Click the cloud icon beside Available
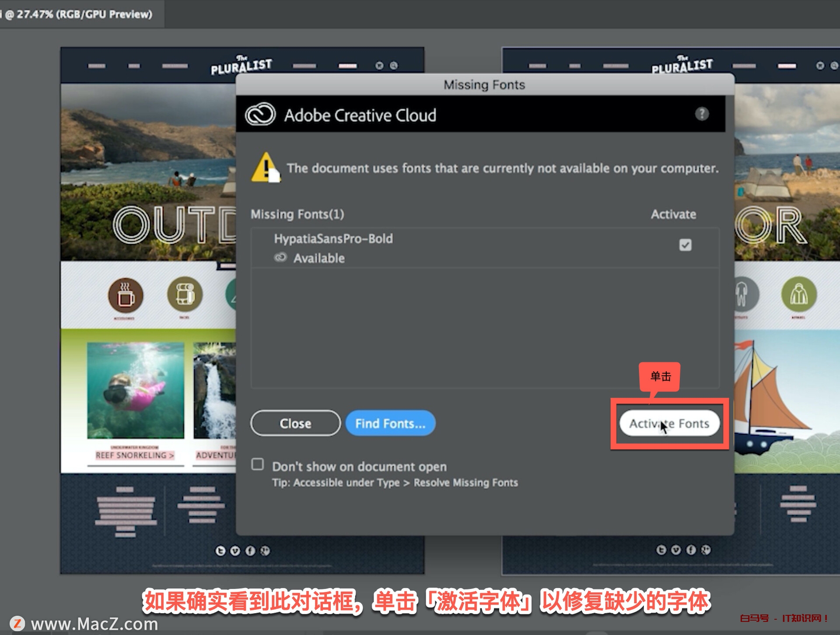 (280, 258)
